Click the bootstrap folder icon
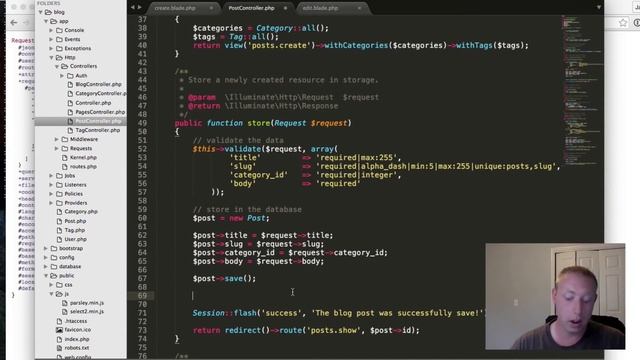 (54, 248)
